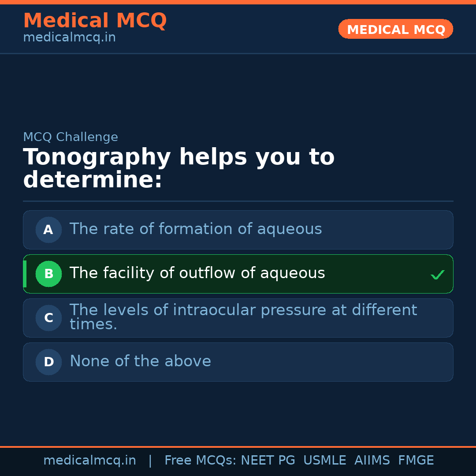The height and width of the screenshot is (476, 476).
Task: Click the medicalmcq.in footer link
Action: click(90, 460)
